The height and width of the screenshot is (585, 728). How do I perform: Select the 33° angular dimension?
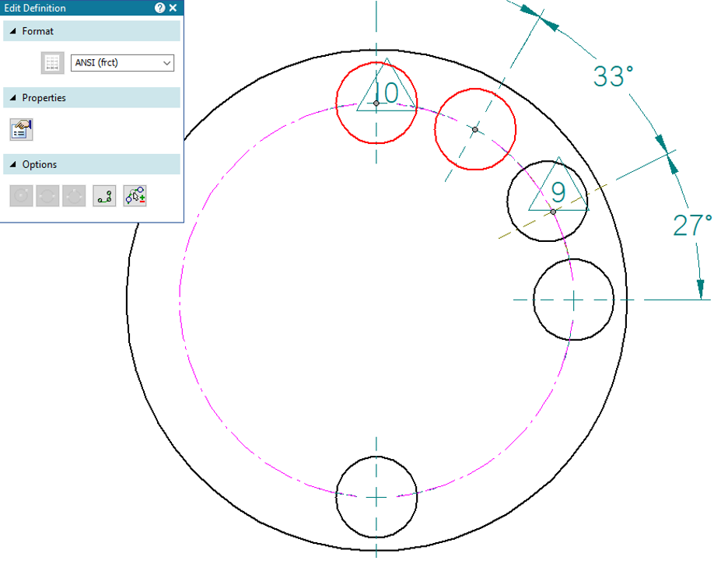click(613, 76)
